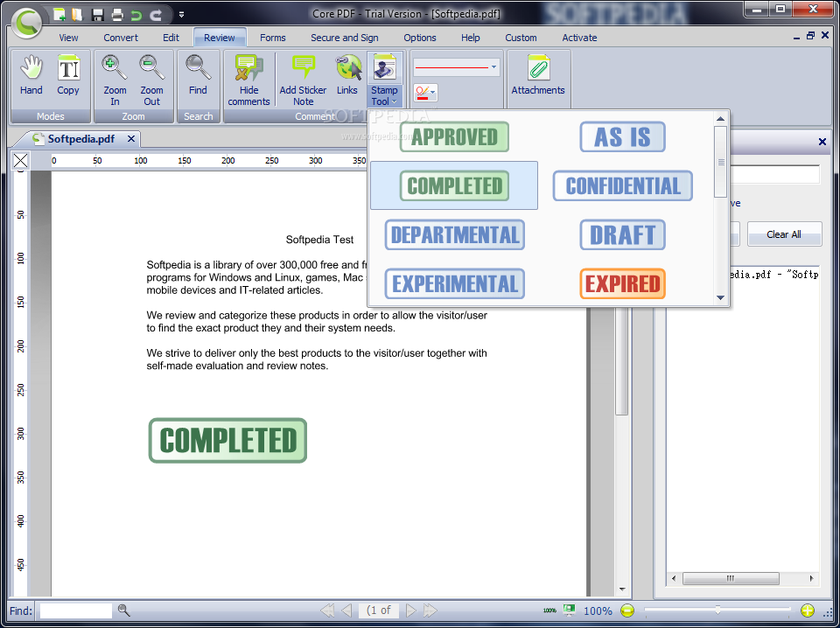This screenshot has width=840, height=628.
Task: Go to the last page arrow
Action: coord(430,610)
